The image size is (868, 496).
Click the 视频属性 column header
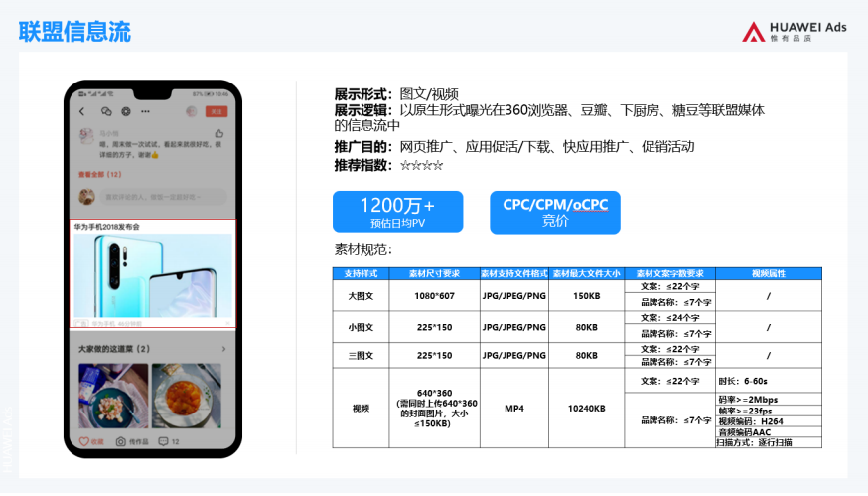(x=769, y=273)
